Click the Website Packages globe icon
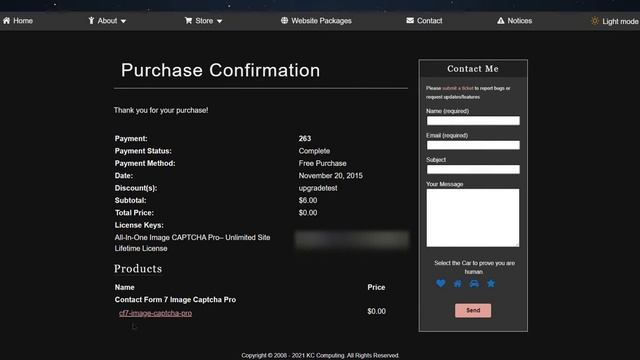This screenshot has height=360, width=640. (x=284, y=20)
